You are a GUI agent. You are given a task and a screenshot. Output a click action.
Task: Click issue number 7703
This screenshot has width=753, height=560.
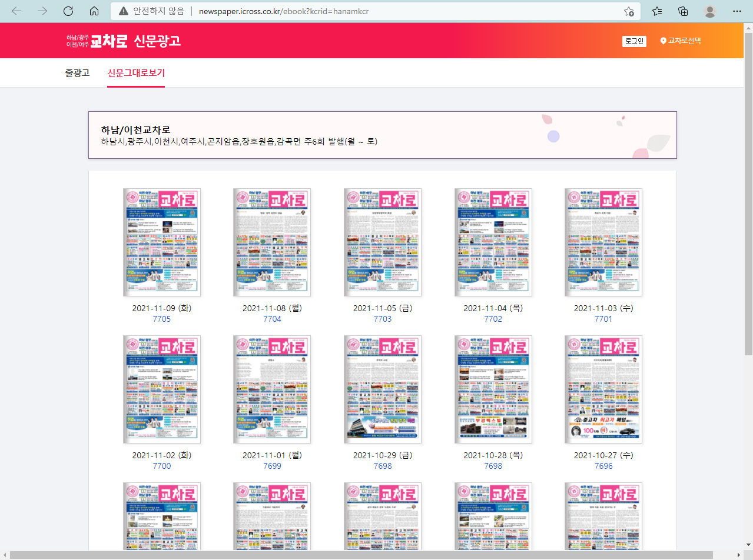click(x=383, y=319)
